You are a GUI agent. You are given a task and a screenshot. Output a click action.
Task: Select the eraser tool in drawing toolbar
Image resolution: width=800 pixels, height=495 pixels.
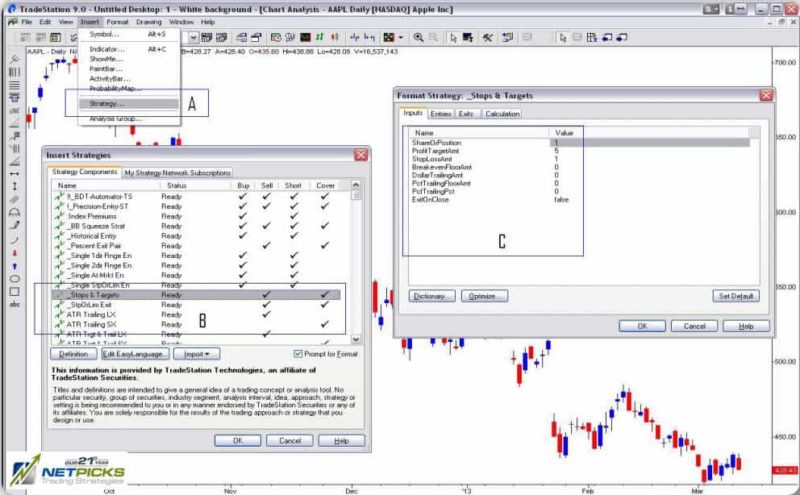click(x=14, y=200)
